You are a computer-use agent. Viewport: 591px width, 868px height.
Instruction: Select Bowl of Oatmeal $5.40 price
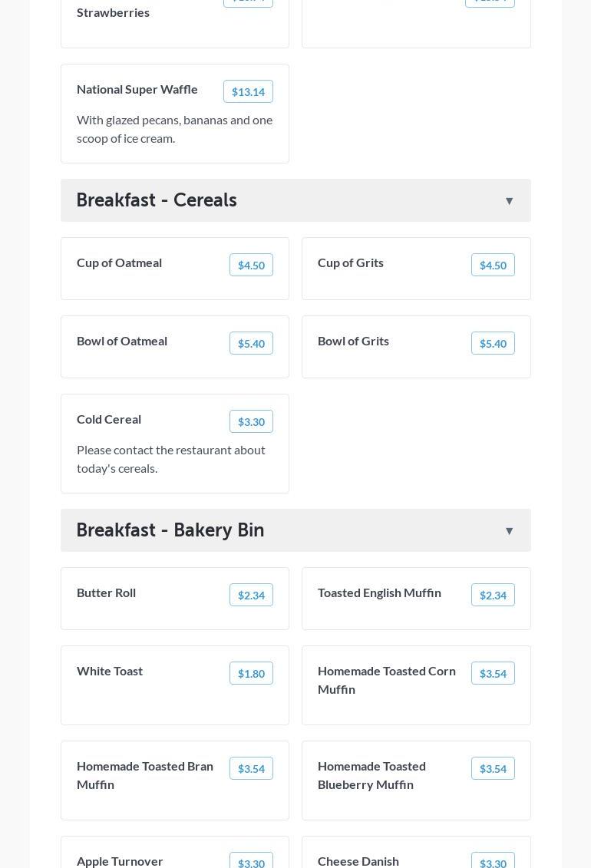(x=251, y=343)
